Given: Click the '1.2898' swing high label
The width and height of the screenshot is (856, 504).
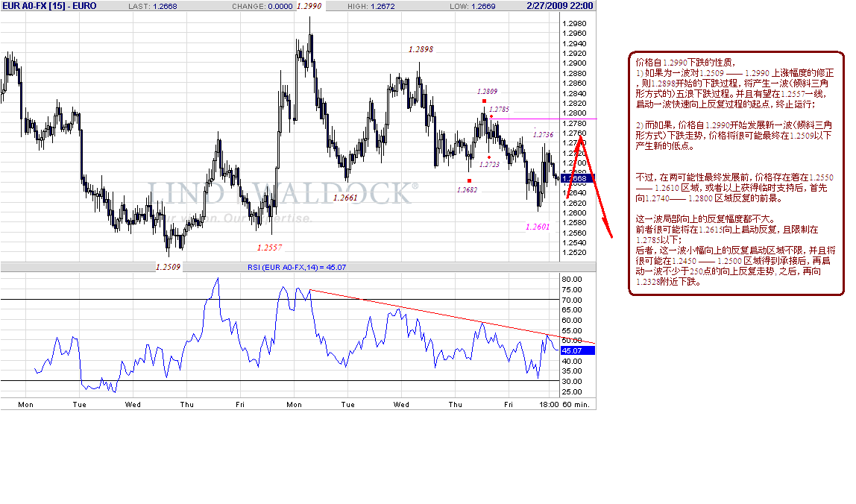Looking at the screenshot, I should [x=421, y=49].
